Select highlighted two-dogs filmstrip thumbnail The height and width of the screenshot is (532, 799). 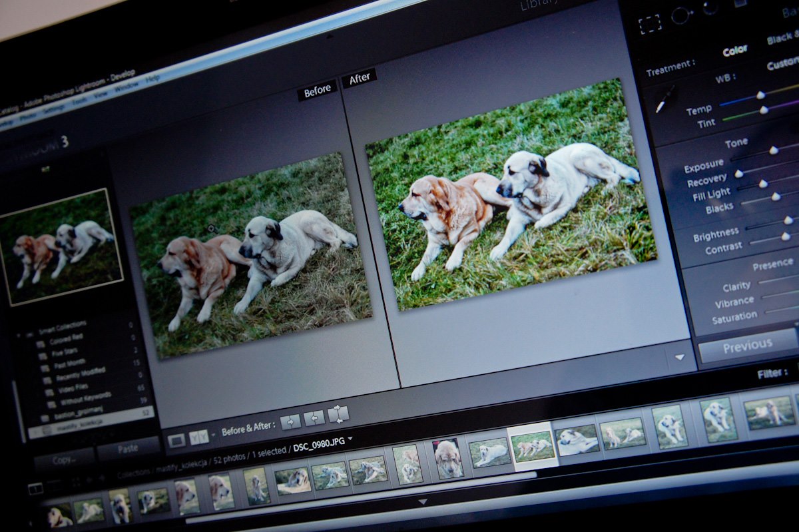tap(532, 446)
